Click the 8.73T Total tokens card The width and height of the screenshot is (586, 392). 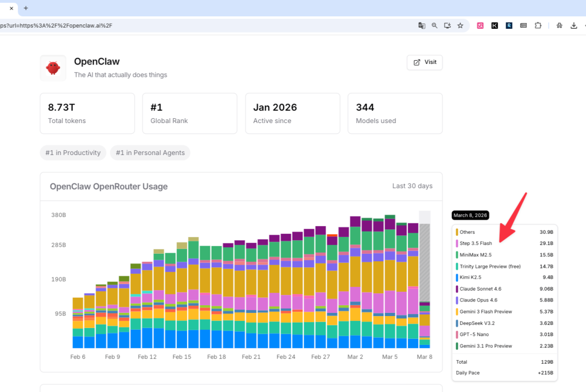coord(87,113)
